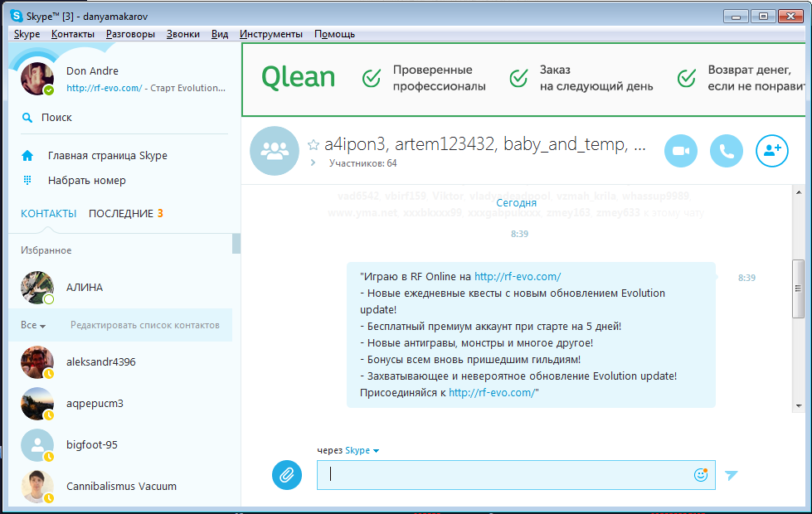This screenshot has height=514, width=812.
Task: Open the emoticon picker
Action: click(x=701, y=475)
